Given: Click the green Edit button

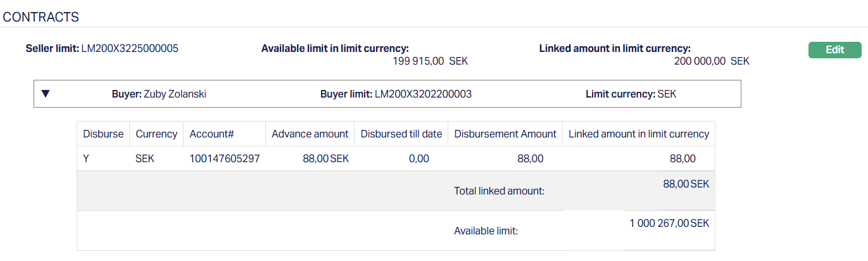Looking at the screenshot, I should (834, 50).
